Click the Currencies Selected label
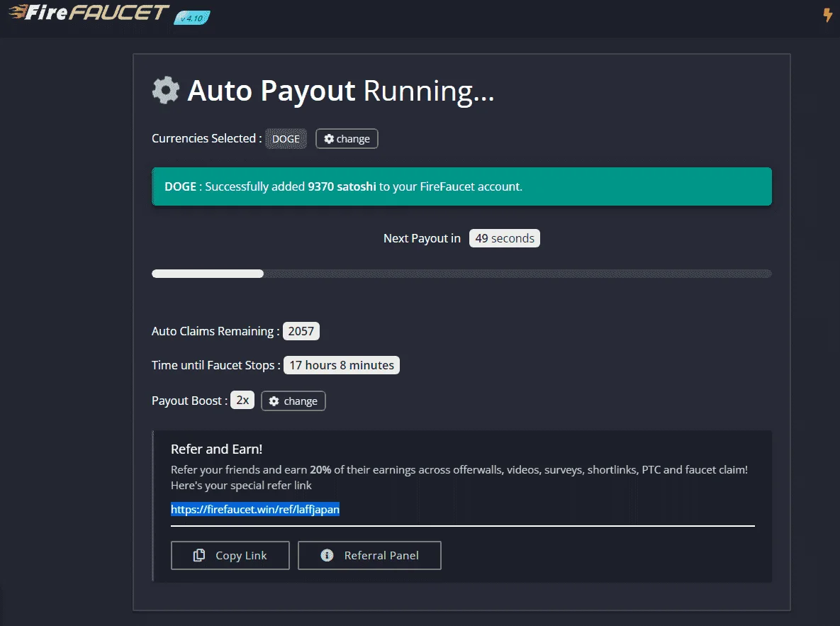 coord(207,138)
